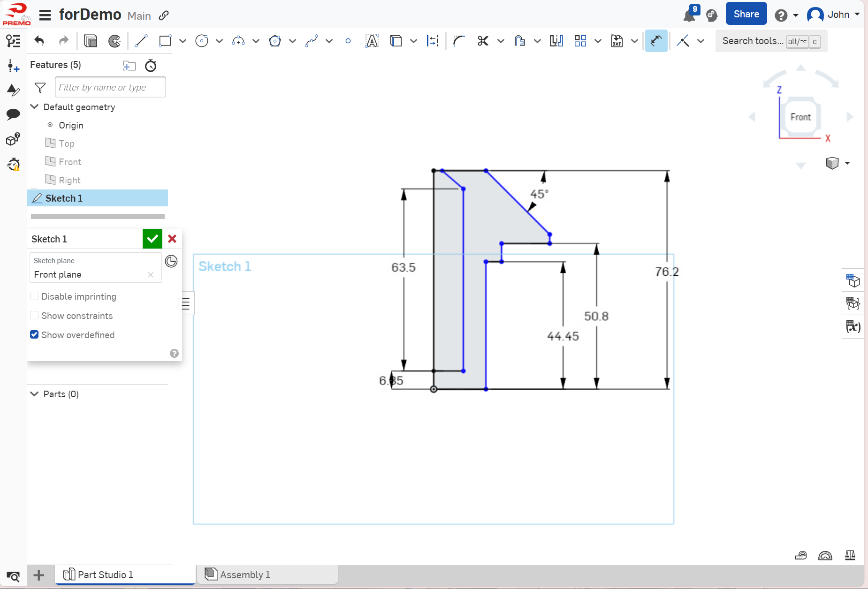The image size is (868, 589).
Task: Toggle Show constraints checkbox
Action: (34, 316)
